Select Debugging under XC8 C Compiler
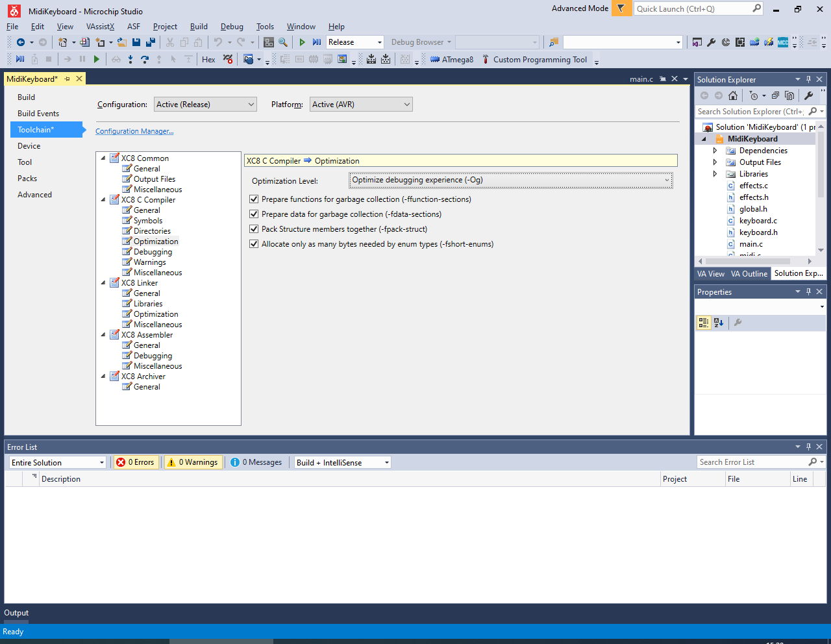 (x=153, y=252)
